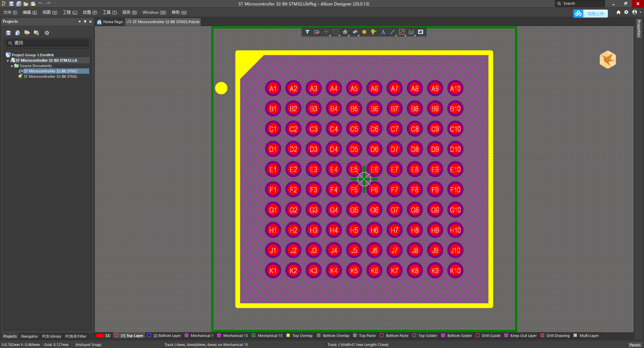Select the place pad tool
Image resolution: width=644 pixels, height=348 pixels.
(x=364, y=32)
